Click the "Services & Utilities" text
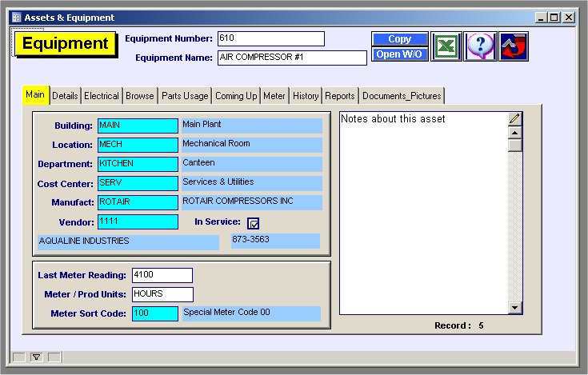 pos(218,182)
